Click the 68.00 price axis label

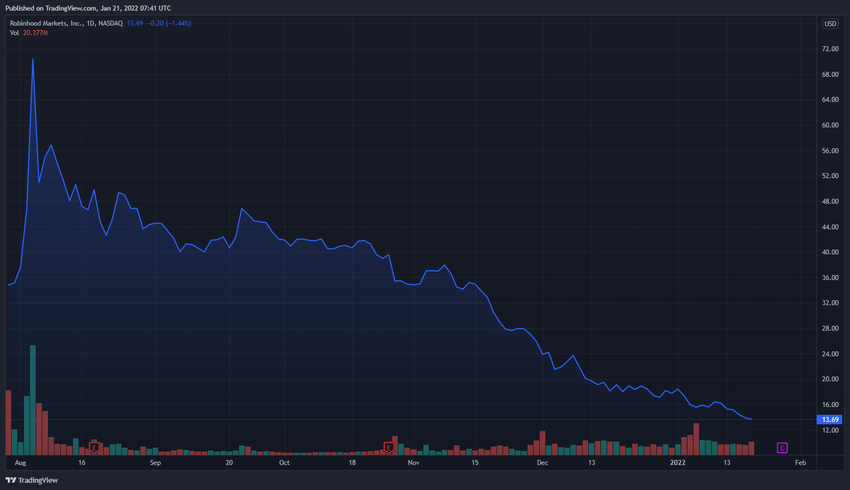(830, 74)
